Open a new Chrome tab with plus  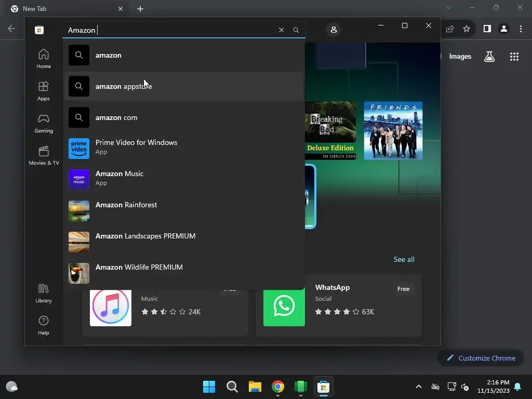pyautogui.click(x=140, y=9)
